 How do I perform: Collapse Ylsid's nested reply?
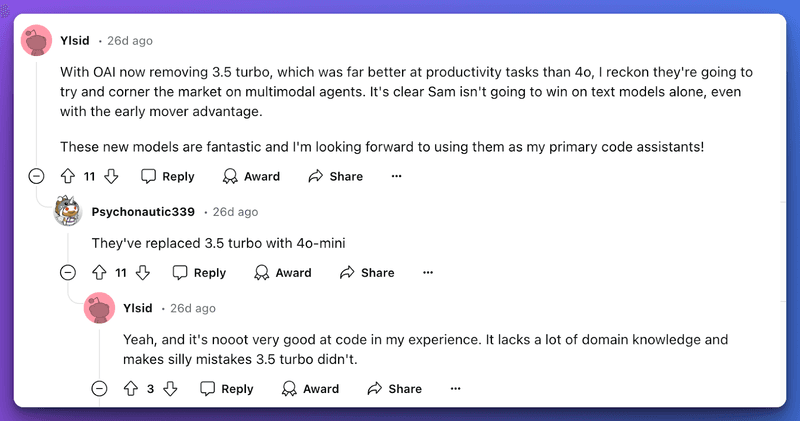[x=99, y=389]
